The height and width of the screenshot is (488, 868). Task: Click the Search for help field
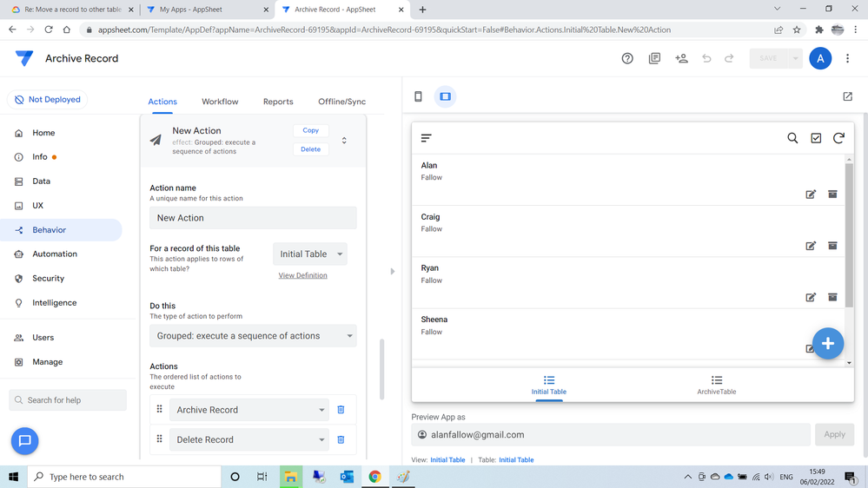click(68, 400)
